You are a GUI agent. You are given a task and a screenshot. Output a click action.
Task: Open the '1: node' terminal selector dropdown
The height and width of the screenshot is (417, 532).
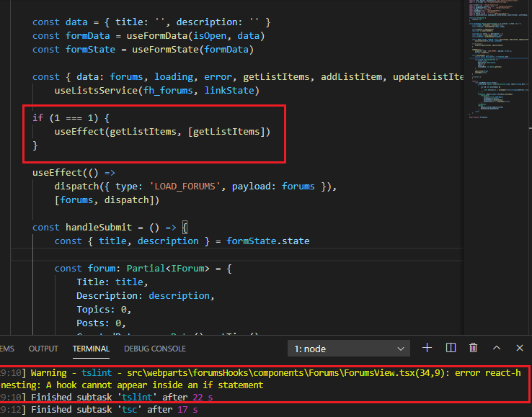click(348, 349)
